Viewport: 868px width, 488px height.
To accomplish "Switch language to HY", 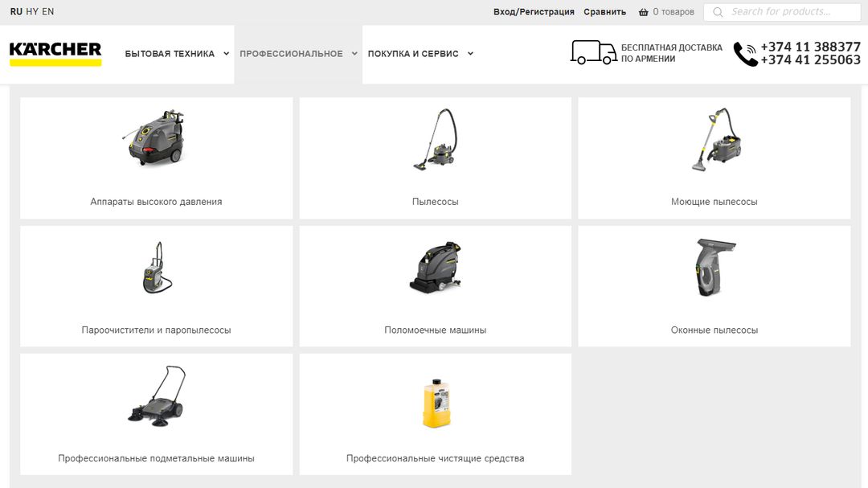I will [32, 11].
